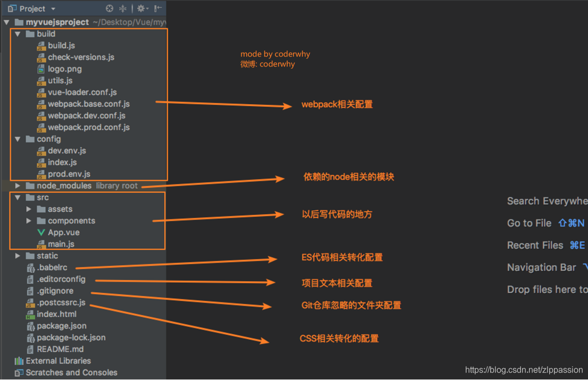Expand the components folder
This screenshot has width=588, height=380.
(x=29, y=221)
